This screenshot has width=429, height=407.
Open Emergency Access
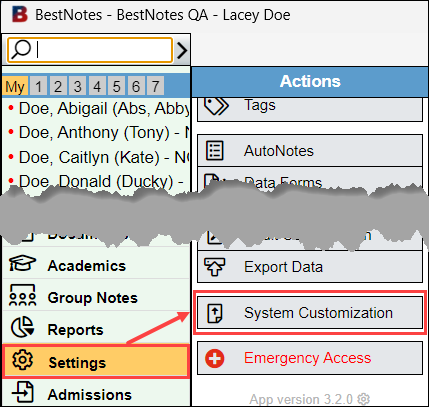(310, 358)
